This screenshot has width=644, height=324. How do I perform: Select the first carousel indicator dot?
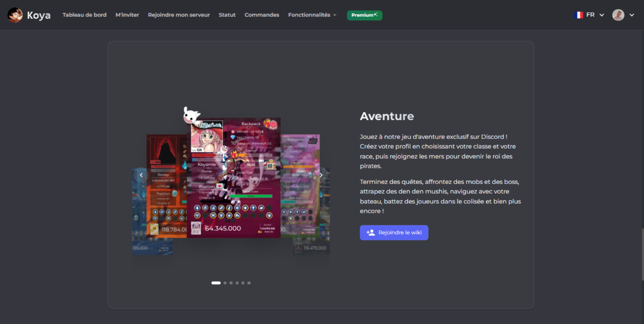click(x=216, y=283)
